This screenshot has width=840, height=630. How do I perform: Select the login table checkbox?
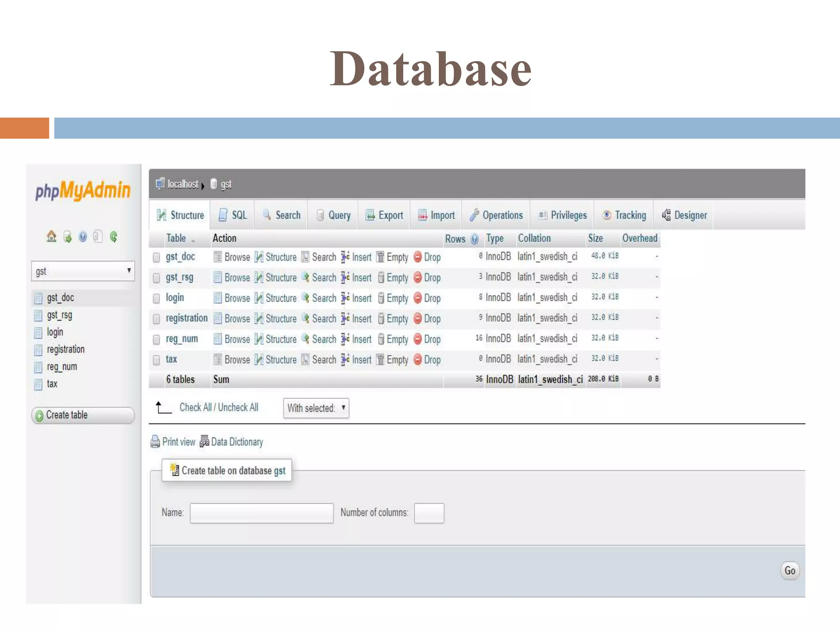tap(156, 298)
